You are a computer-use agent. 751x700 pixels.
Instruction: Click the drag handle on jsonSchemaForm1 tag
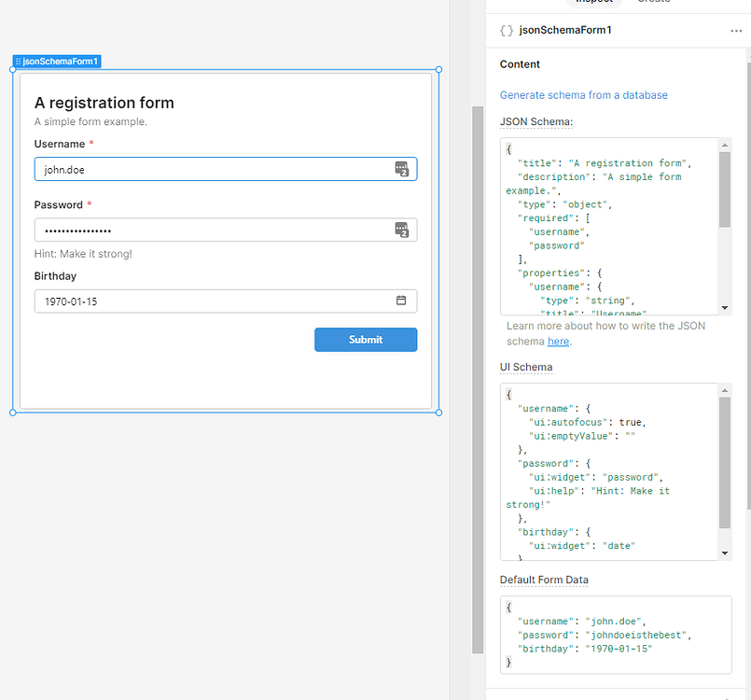(19, 62)
